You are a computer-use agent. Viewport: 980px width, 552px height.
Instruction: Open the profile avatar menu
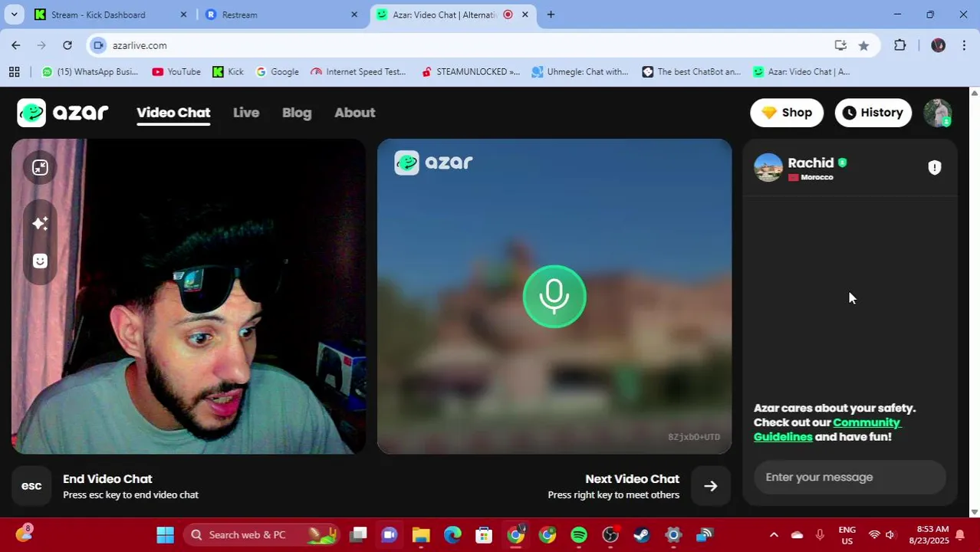937,113
